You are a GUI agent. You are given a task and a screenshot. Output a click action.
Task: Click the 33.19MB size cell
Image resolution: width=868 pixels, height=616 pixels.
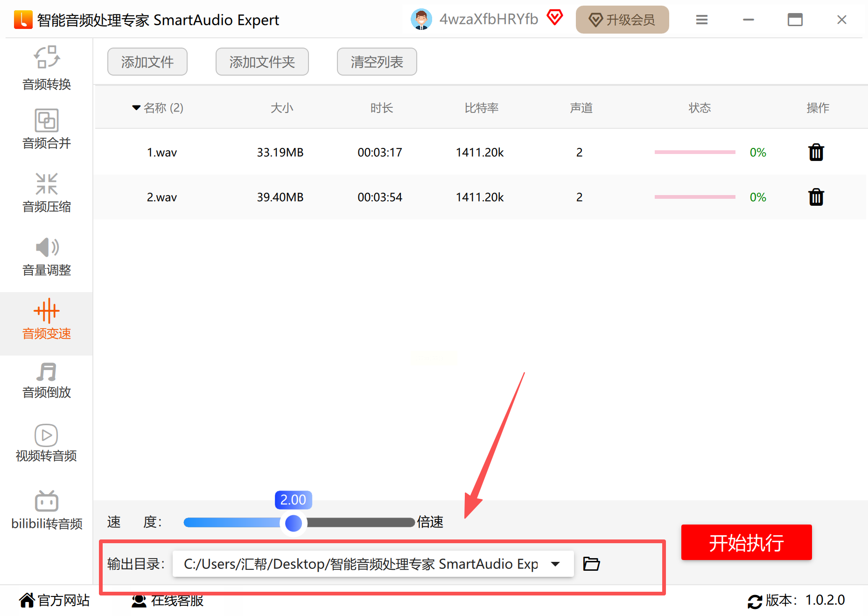(x=280, y=152)
